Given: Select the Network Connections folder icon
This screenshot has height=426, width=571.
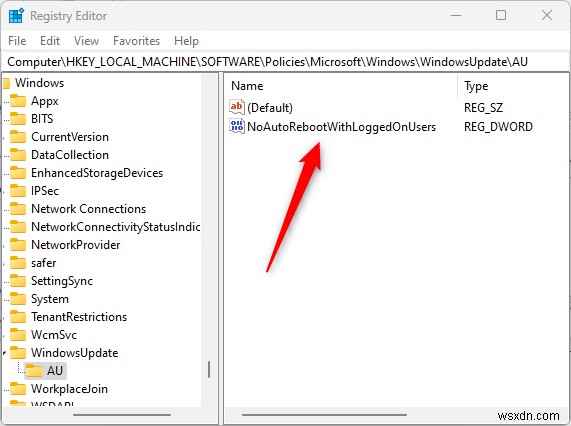Looking at the screenshot, I should [x=18, y=209].
